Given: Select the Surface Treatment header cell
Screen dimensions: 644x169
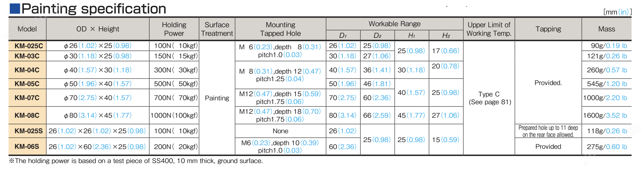Looking at the screenshot, I should coord(217,29).
